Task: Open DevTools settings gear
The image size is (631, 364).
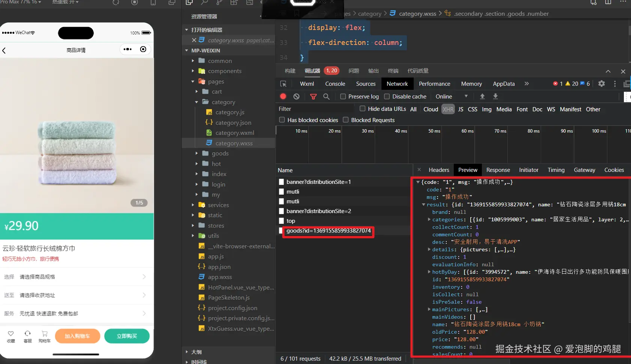Action: tap(601, 84)
